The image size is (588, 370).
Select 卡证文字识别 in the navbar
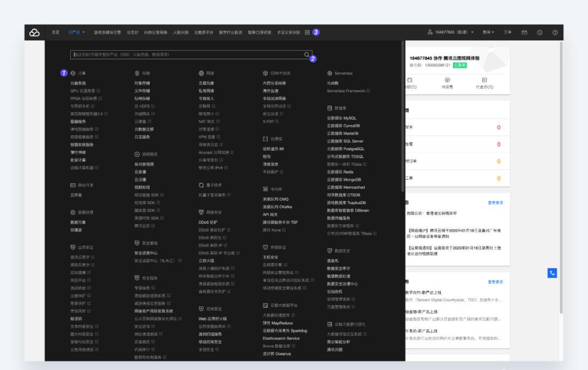click(289, 33)
